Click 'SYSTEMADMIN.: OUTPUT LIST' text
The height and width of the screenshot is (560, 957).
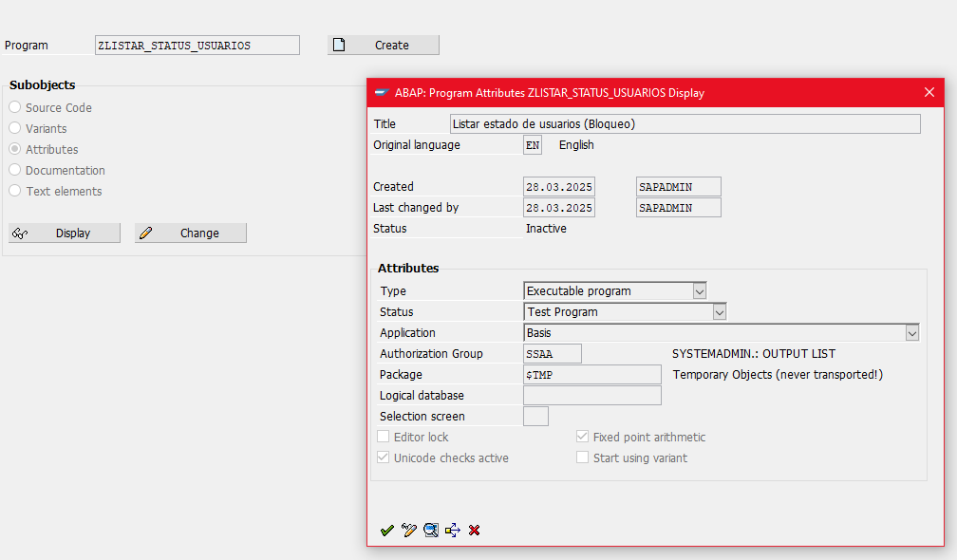tap(754, 354)
